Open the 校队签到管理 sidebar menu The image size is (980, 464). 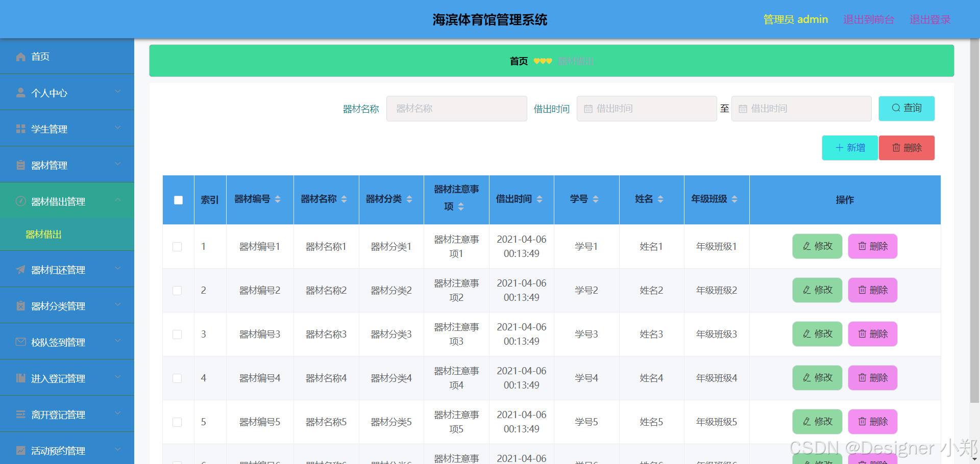click(x=67, y=342)
